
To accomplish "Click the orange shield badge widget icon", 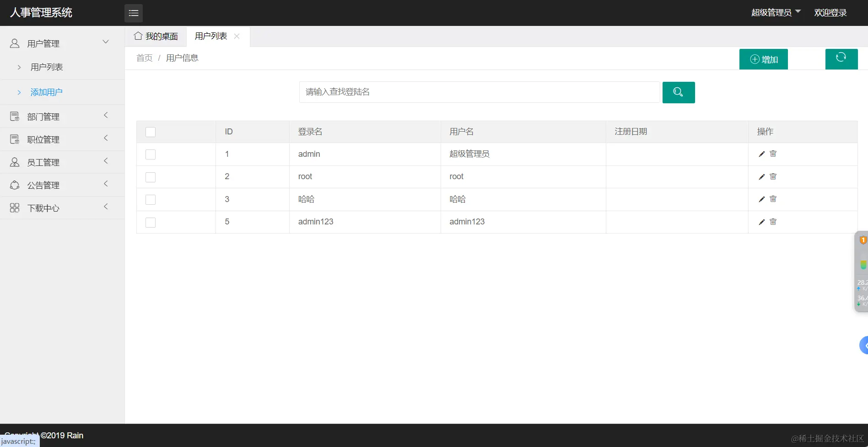I will click(863, 240).
